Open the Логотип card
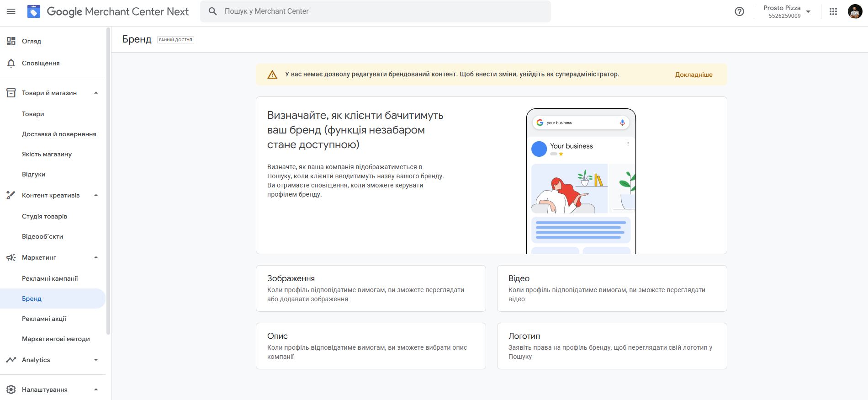The height and width of the screenshot is (400, 868). [x=612, y=346]
